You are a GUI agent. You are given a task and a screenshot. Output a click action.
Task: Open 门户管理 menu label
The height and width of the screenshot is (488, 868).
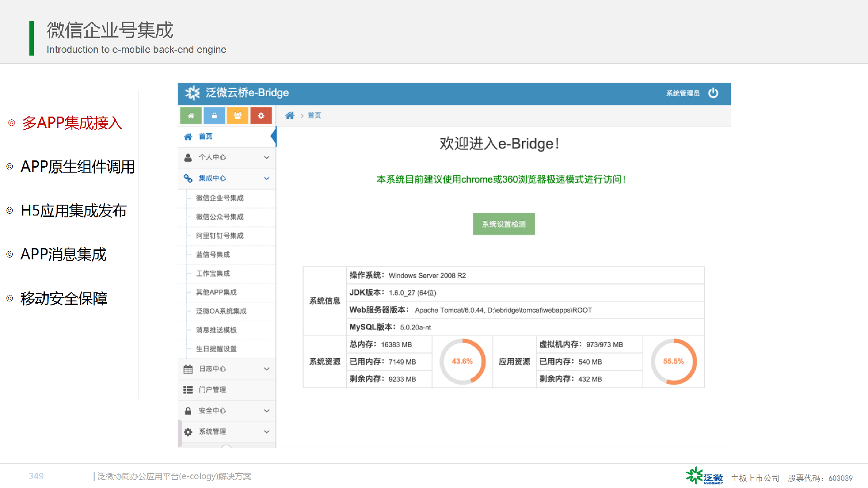(212, 390)
